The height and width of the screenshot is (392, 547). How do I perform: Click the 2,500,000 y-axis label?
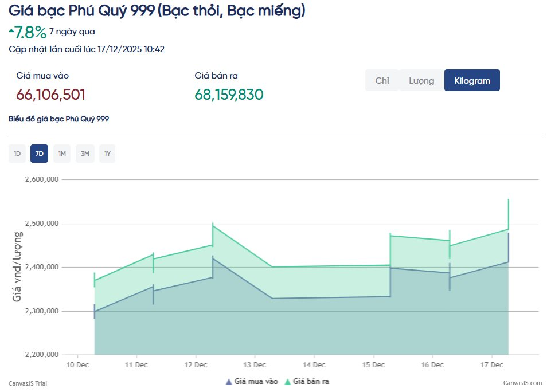pos(42,224)
